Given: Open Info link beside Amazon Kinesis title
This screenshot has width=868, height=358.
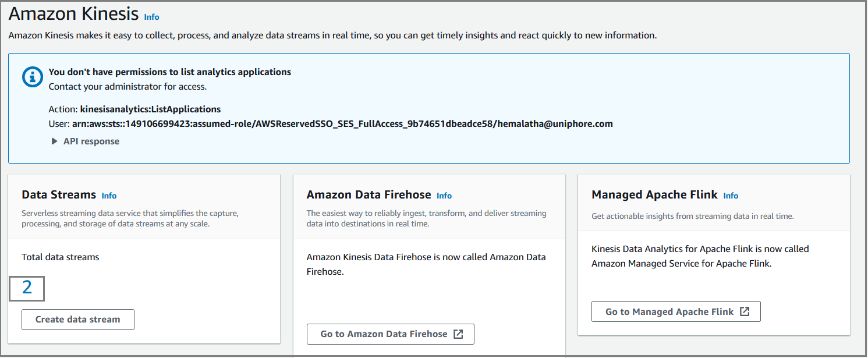Looking at the screenshot, I should [x=152, y=17].
